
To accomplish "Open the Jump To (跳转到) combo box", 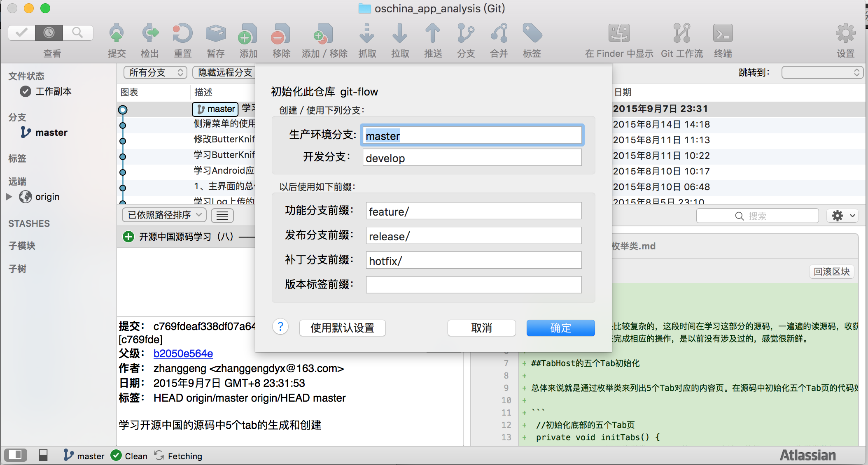I will coord(822,72).
